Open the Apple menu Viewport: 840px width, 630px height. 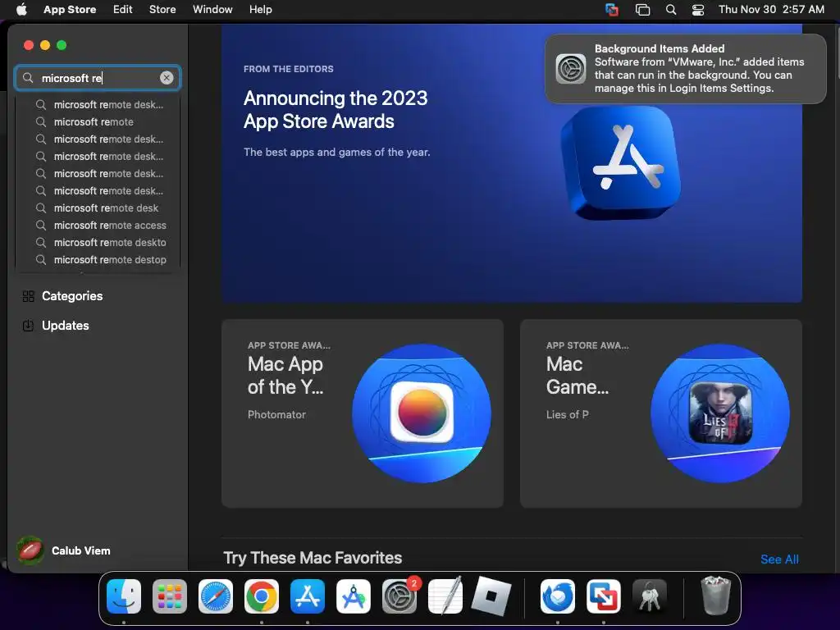coord(21,9)
